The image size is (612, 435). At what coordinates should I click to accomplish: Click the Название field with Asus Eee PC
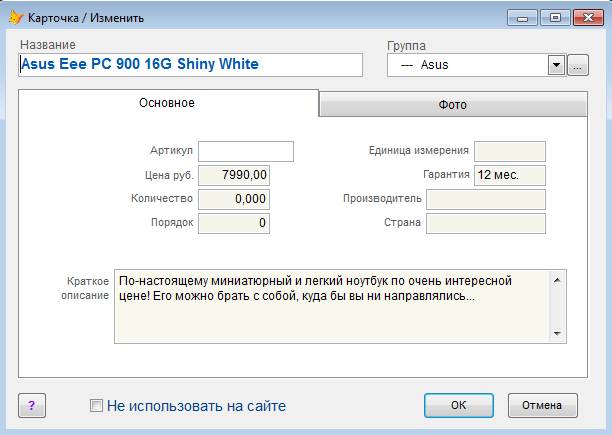(x=190, y=65)
